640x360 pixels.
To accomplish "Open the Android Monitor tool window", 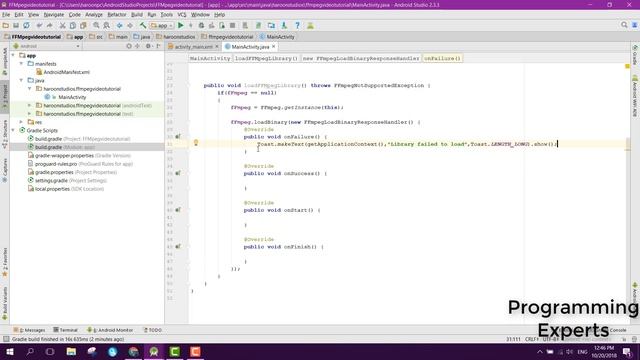I will point(110,330).
